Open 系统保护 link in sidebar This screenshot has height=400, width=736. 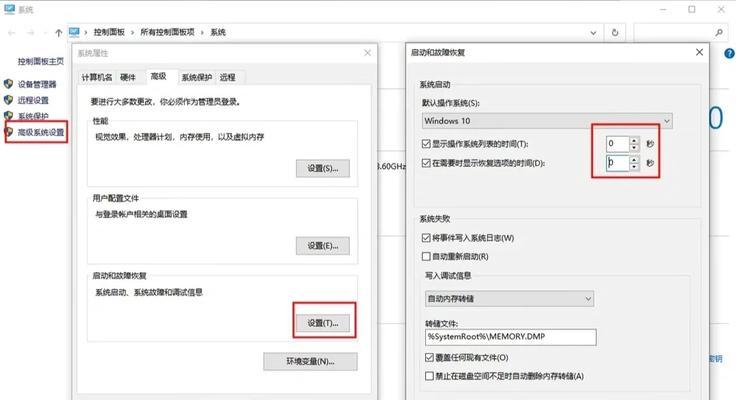coord(33,115)
